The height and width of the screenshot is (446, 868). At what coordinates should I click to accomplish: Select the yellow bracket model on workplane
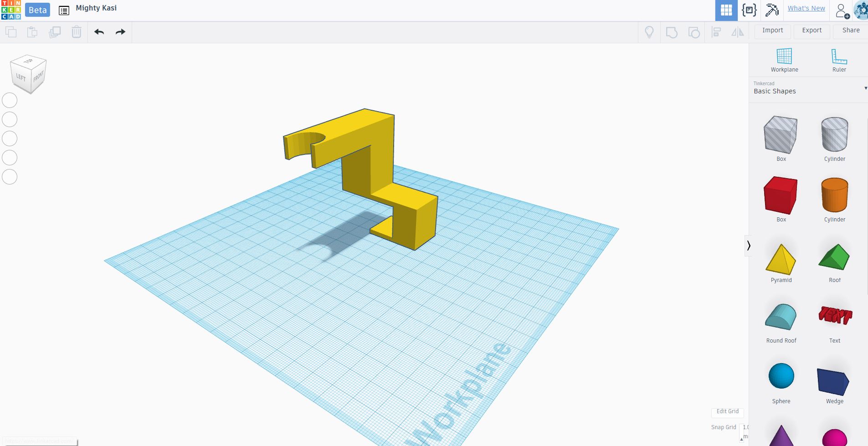[x=382, y=159]
